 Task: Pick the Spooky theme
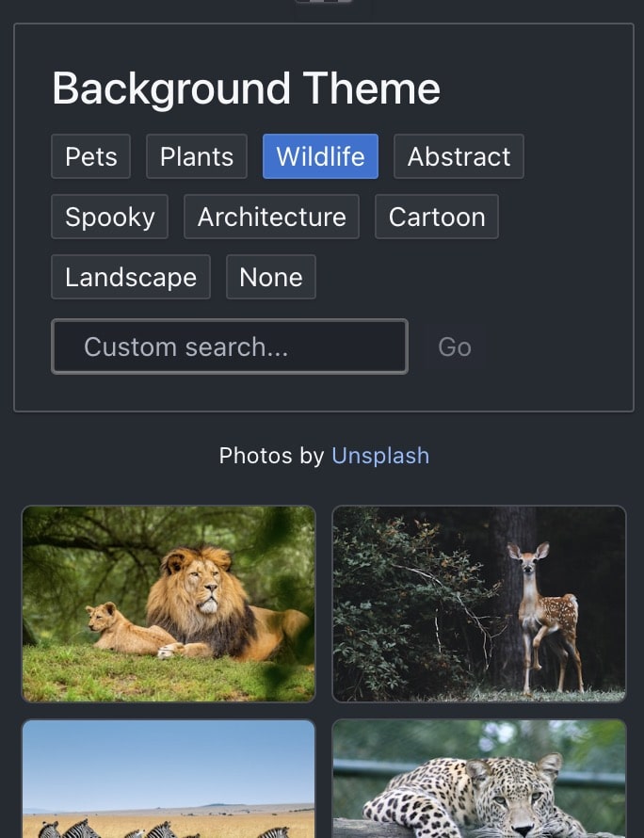pyautogui.click(x=109, y=217)
